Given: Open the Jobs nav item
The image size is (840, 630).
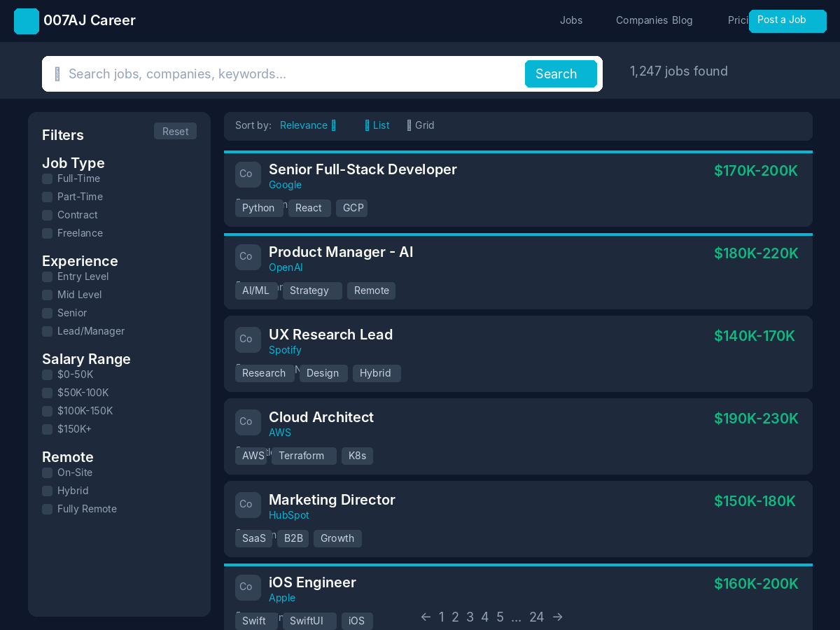Looking at the screenshot, I should pyautogui.click(x=571, y=20).
